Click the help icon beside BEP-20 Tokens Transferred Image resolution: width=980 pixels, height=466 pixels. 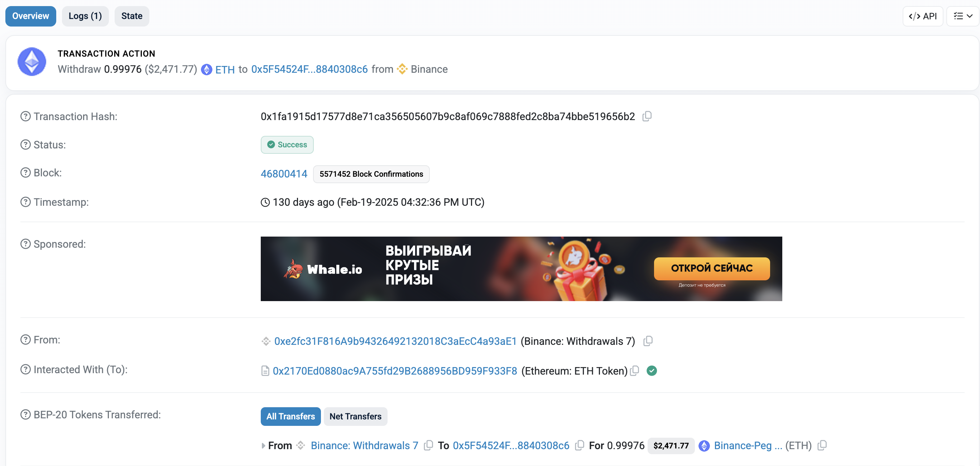(x=25, y=415)
